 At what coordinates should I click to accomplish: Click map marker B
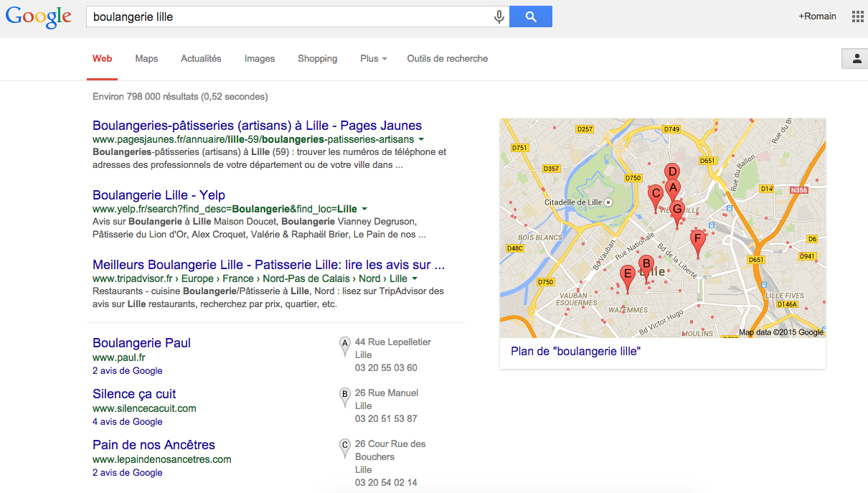click(x=646, y=267)
